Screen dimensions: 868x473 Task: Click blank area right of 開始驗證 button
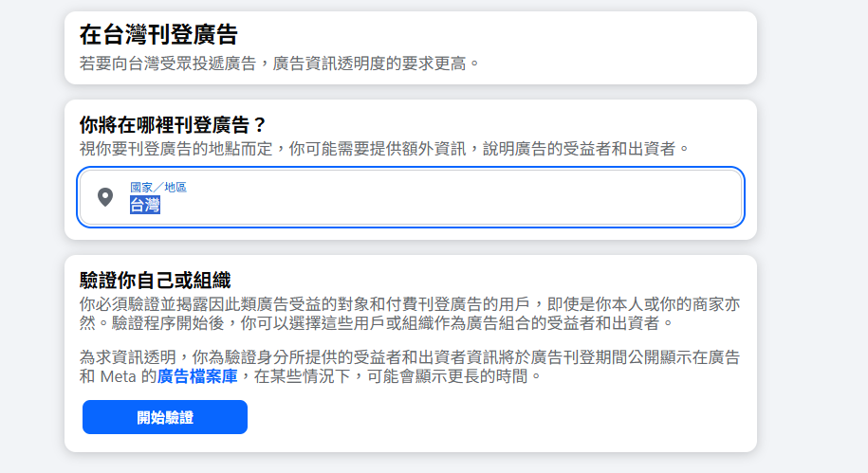click(474, 417)
